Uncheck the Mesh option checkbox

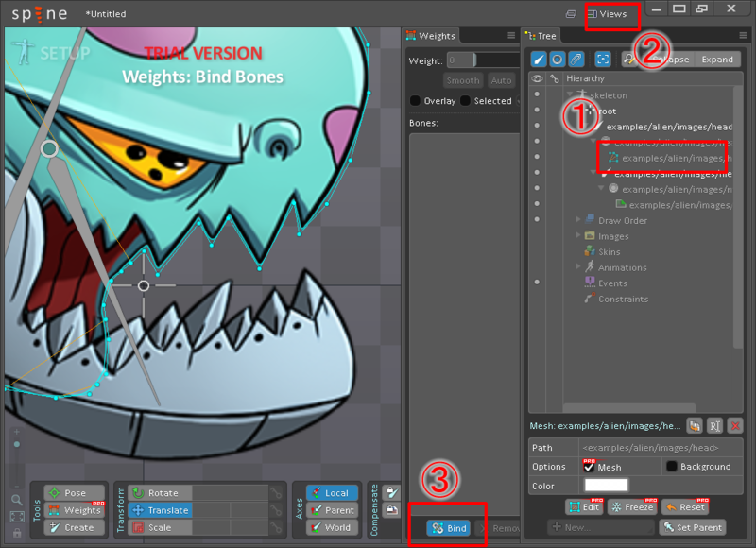click(x=589, y=467)
